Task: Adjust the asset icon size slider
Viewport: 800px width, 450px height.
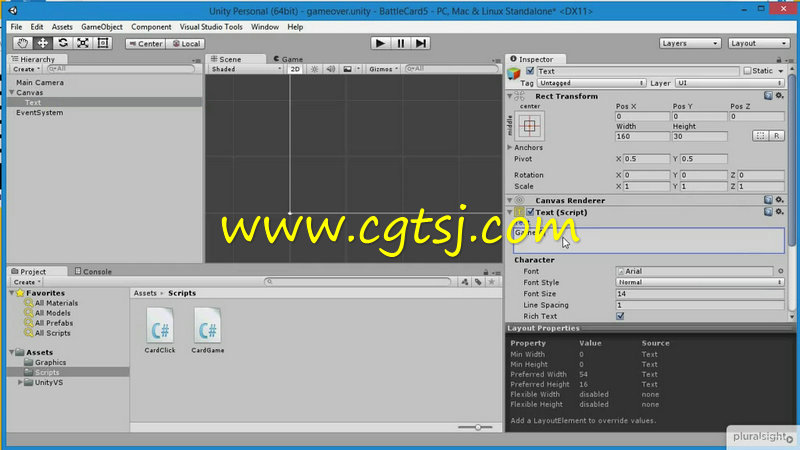Action: click(x=476, y=427)
